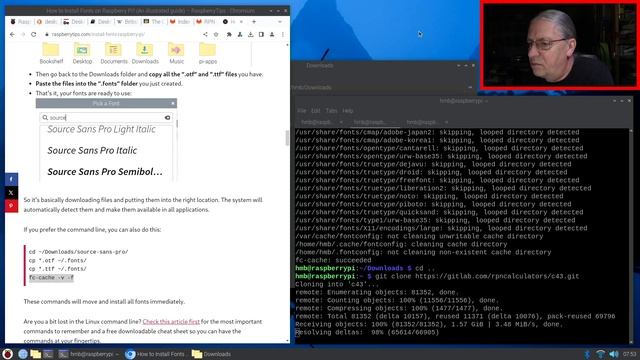
Task: Open terminal Edit menu
Action: coord(316,111)
